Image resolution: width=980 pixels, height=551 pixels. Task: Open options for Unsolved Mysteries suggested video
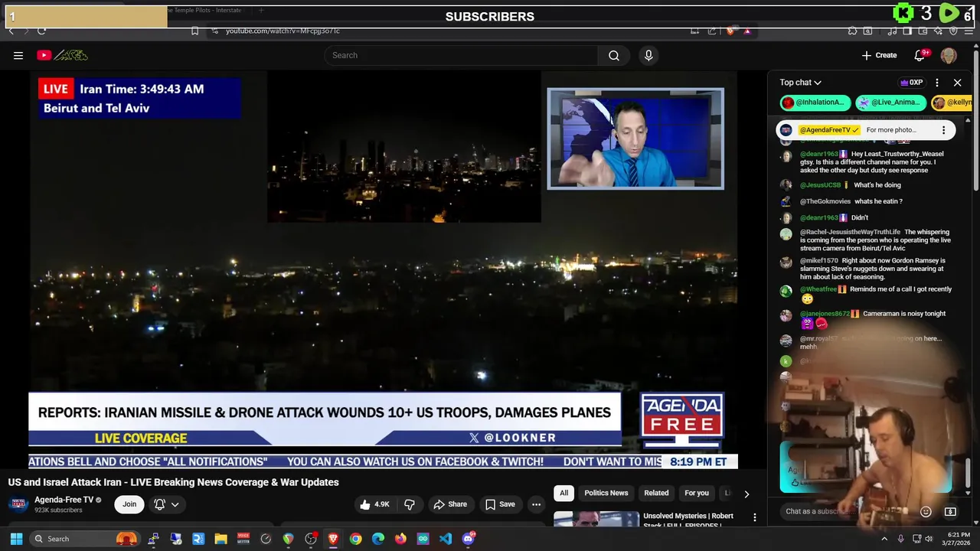pyautogui.click(x=755, y=518)
